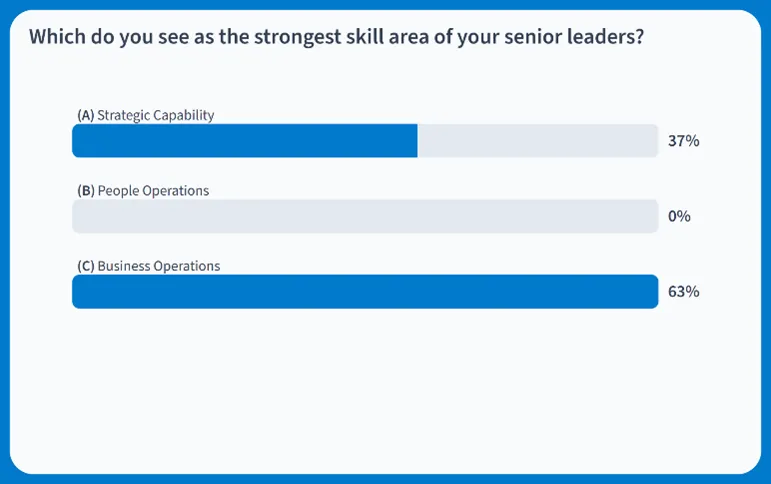
Task: Click unfilled gray part of Strategic Capability bar
Action: (537, 141)
